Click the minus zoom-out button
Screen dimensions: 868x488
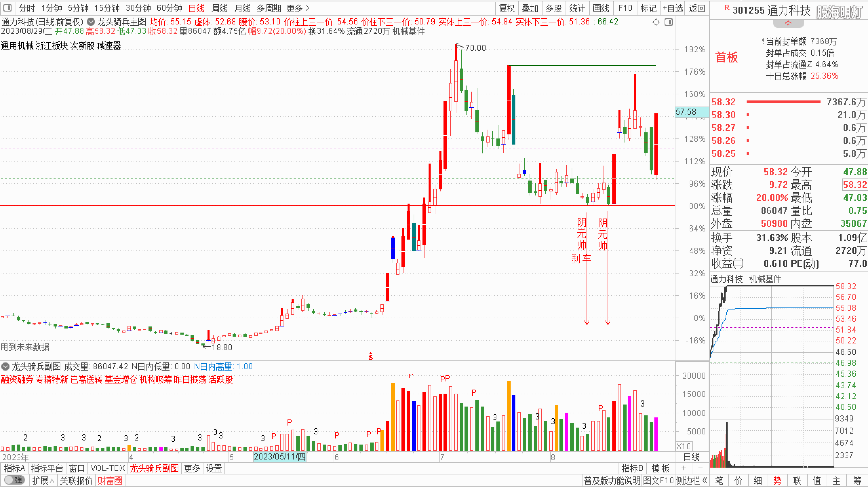(700, 468)
